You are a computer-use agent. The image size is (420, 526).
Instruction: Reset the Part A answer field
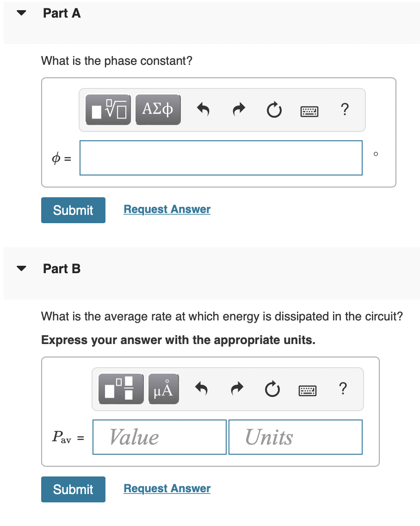(274, 110)
